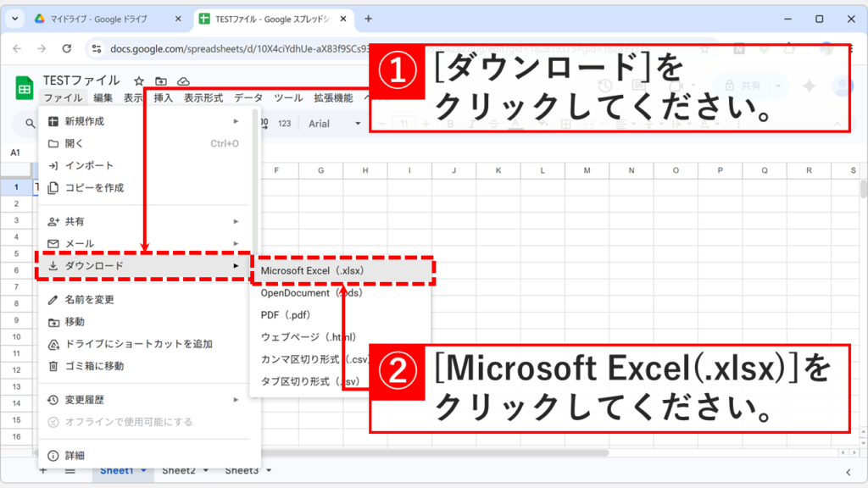Image resolution: width=868 pixels, height=488 pixels.
Task: Switch to マイドライブ Google ドライブ tab
Action: 100,19
